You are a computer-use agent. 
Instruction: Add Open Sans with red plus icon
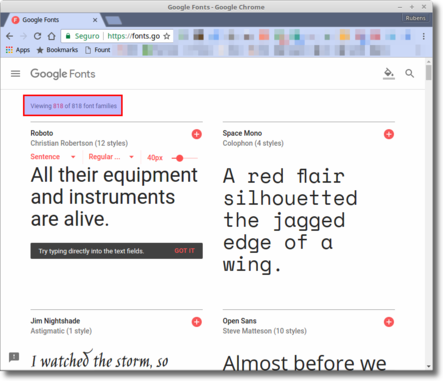coord(389,322)
